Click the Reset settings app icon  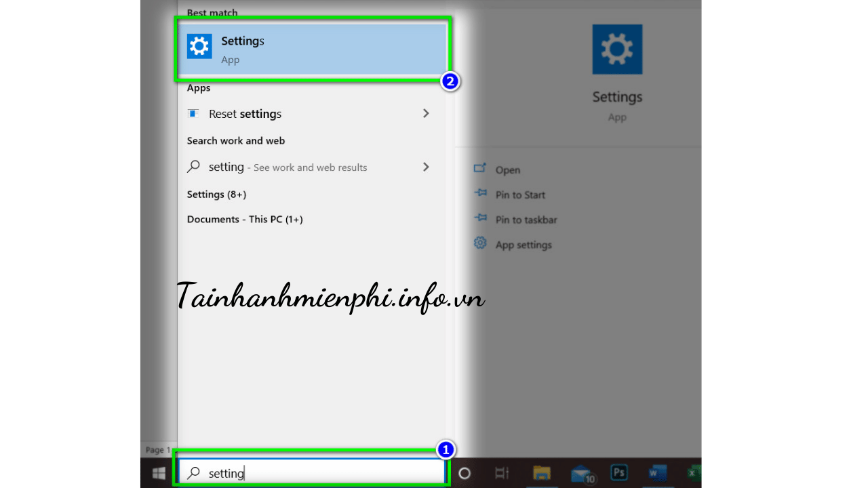point(193,114)
